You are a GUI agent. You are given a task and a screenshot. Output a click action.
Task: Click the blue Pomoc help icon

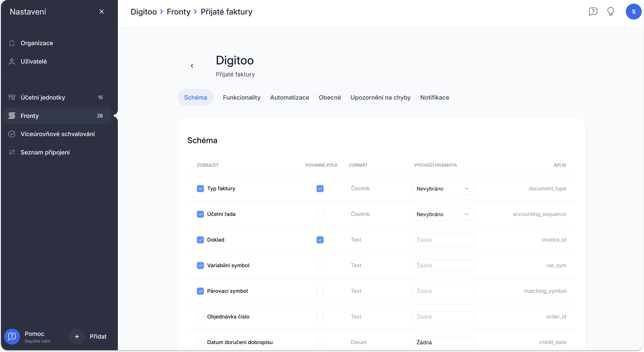[12, 337]
